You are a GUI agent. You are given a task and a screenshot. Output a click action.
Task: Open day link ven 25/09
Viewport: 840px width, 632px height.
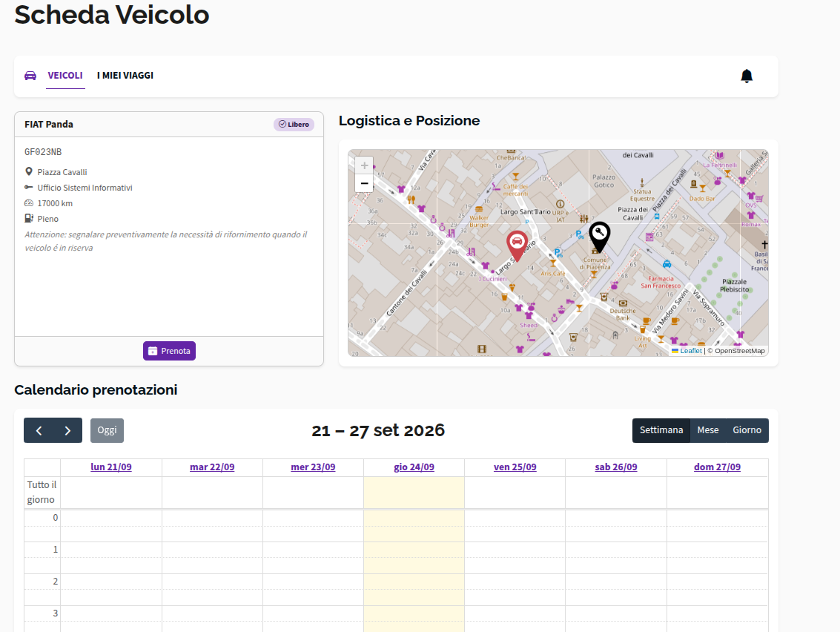click(x=515, y=467)
